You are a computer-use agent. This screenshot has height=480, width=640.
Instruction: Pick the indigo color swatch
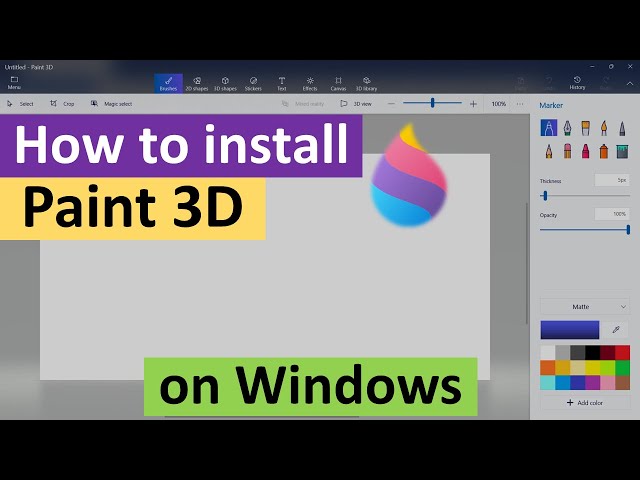578,382
